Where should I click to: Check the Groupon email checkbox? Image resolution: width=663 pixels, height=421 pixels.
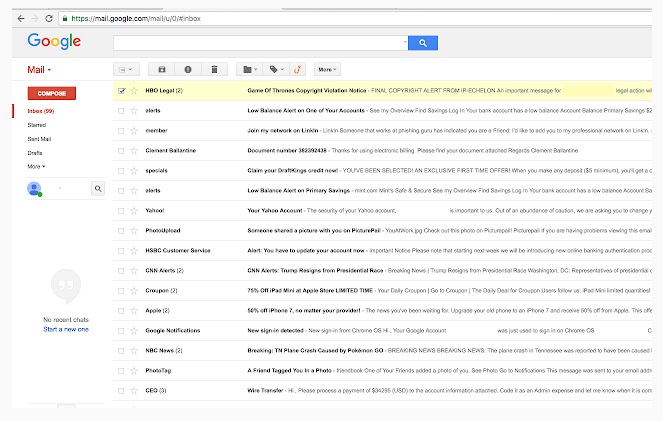pyautogui.click(x=121, y=291)
